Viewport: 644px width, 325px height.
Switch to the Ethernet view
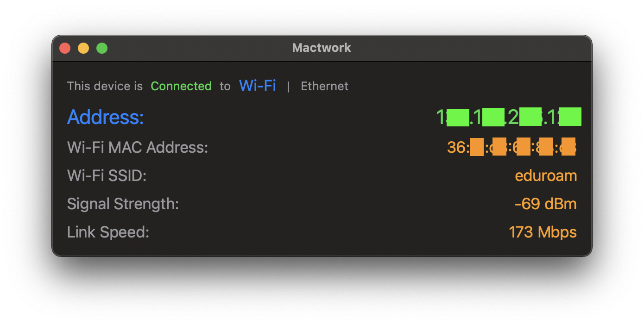click(324, 86)
